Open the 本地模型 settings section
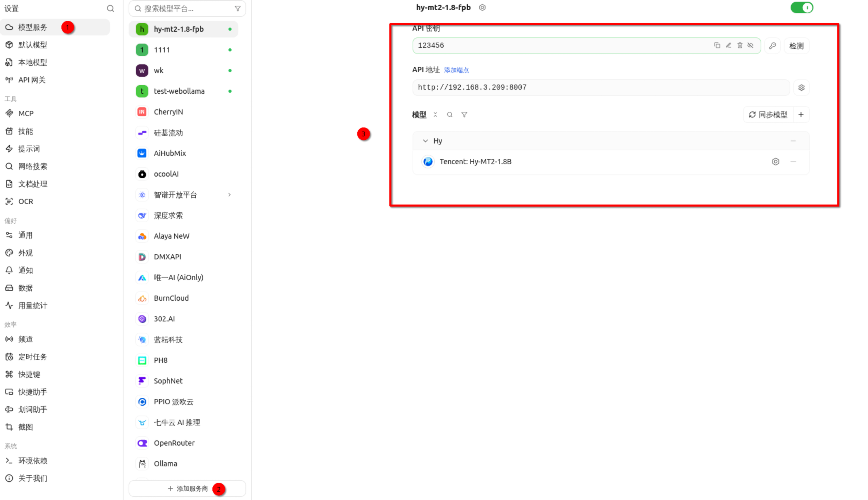Viewport: 868px width, 500px height. point(55,62)
